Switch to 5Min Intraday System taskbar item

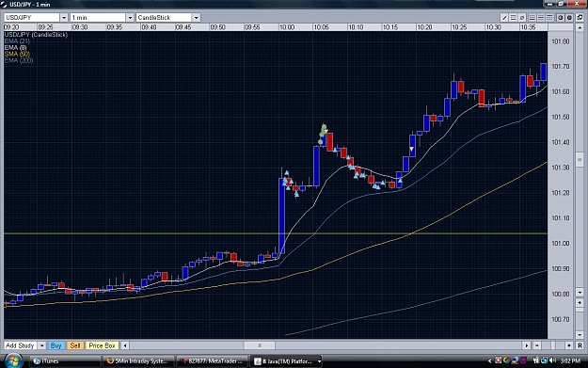click(x=138, y=361)
